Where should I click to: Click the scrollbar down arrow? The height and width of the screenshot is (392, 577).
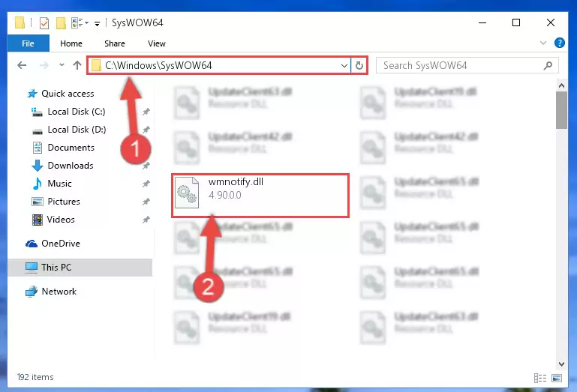click(x=561, y=364)
